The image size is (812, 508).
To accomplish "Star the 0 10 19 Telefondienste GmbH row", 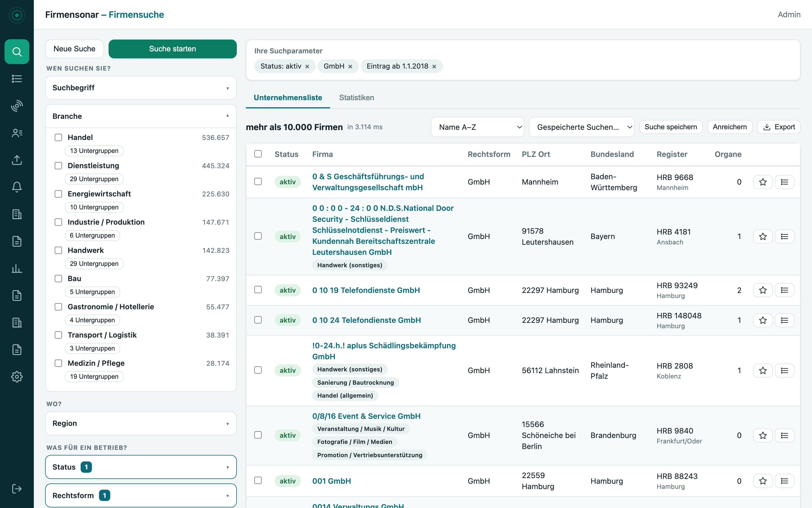I will [x=763, y=290].
